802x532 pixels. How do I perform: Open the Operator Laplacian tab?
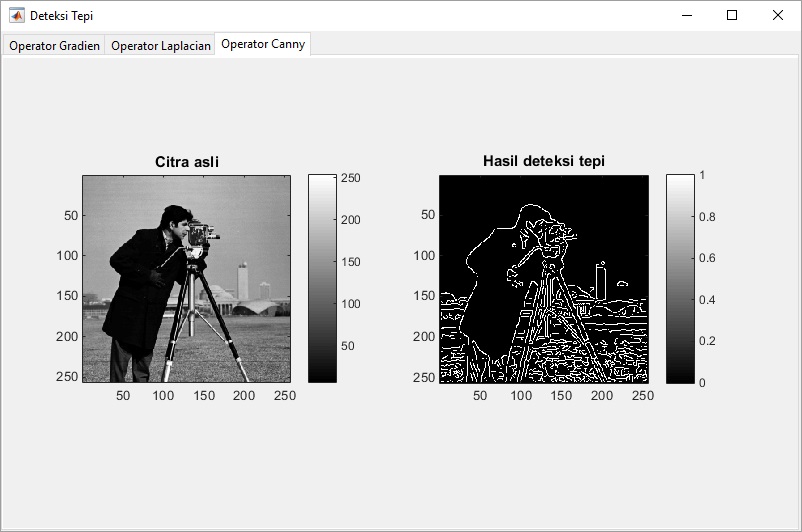160,46
